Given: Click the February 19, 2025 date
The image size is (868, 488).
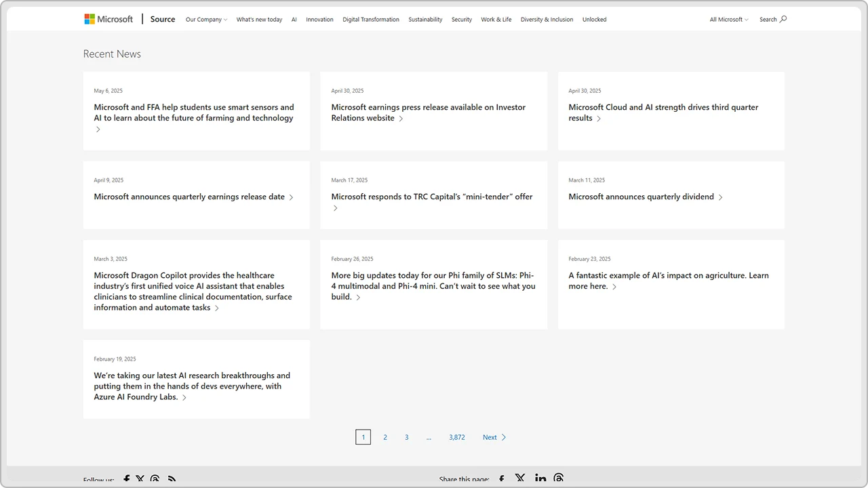Looking at the screenshot, I should coord(115,359).
